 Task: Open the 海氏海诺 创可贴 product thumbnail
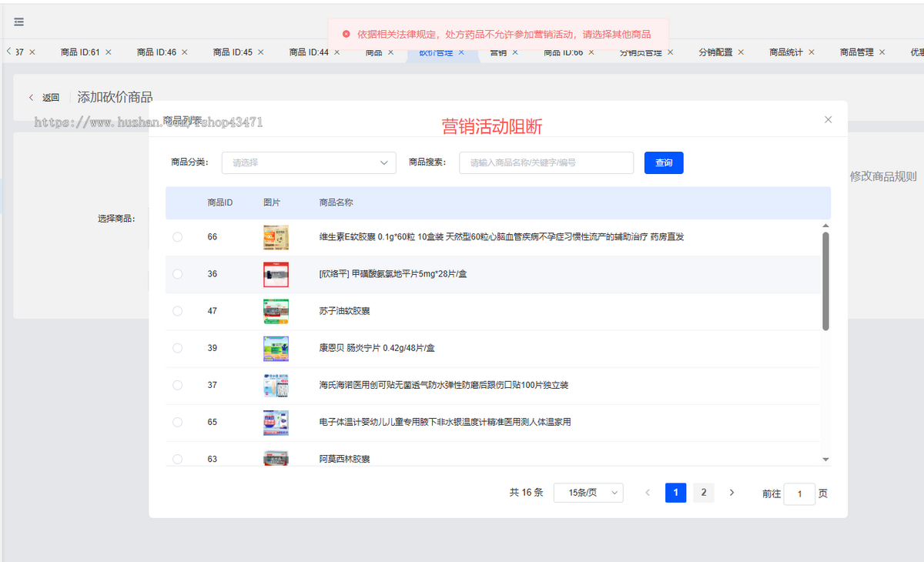[x=276, y=385]
